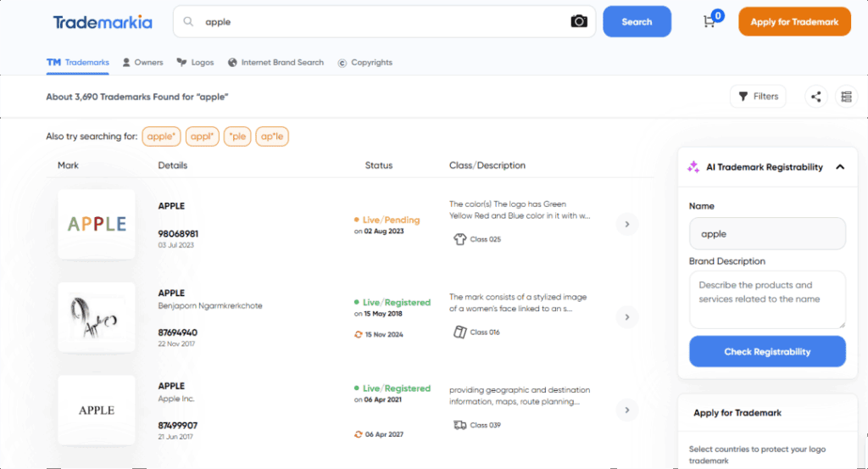Click the Brand Description text area
Screen dimensions: 868x469
point(767,299)
